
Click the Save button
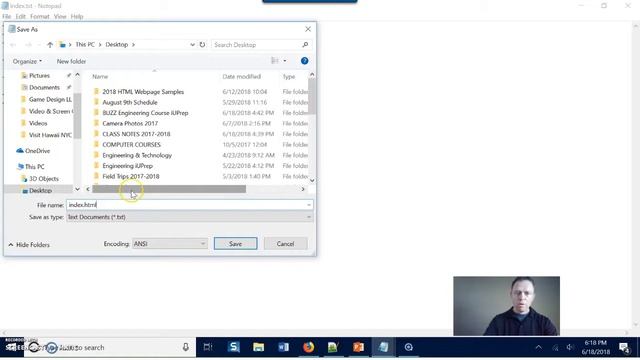coord(236,244)
